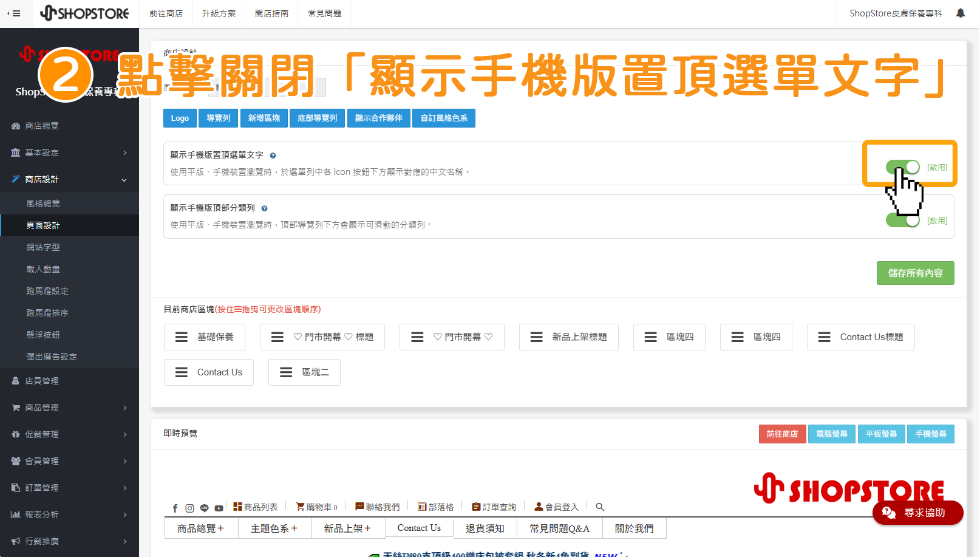The width and height of the screenshot is (980, 557).
Task: Click the YouTube icon in preview
Action: pos(219,508)
